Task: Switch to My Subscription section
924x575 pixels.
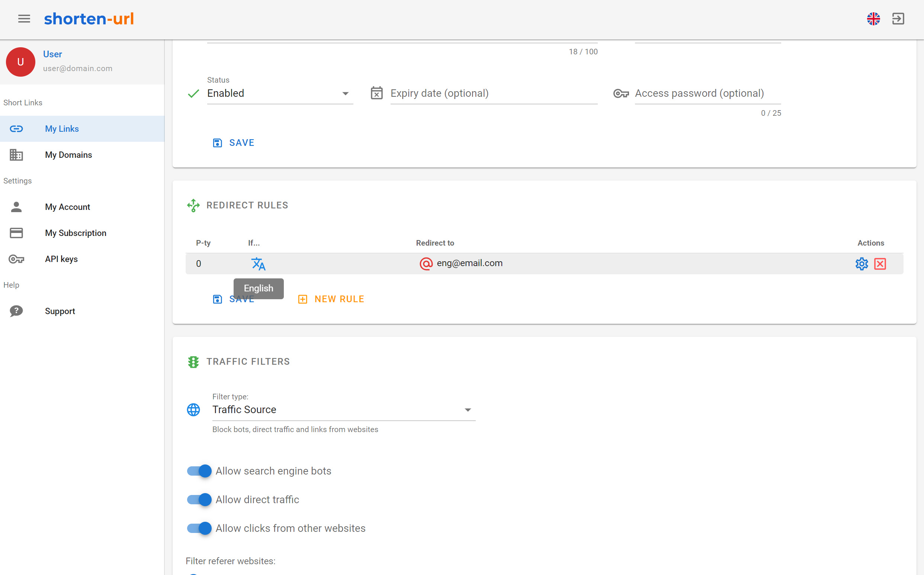Action: click(x=76, y=233)
